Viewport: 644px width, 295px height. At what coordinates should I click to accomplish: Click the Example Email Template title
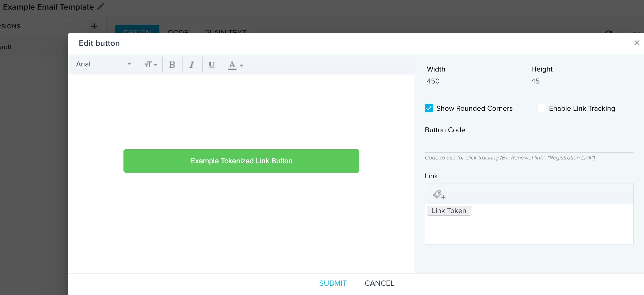click(49, 7)
